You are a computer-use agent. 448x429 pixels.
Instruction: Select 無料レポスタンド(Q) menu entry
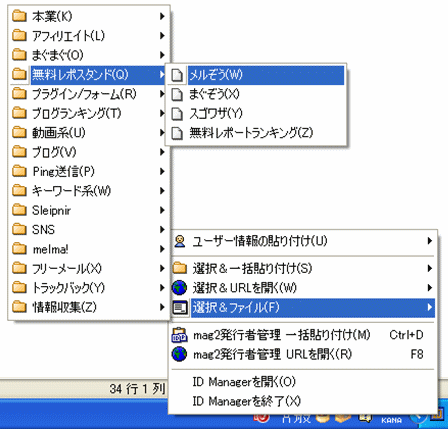[89, 74]
